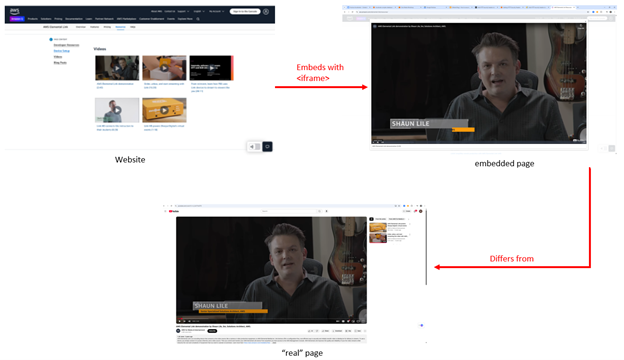Viewport: 624px width, 360px height.
Task: Select the underlined Resources tab for Elemental Link
Action: (x=121, y=27)
